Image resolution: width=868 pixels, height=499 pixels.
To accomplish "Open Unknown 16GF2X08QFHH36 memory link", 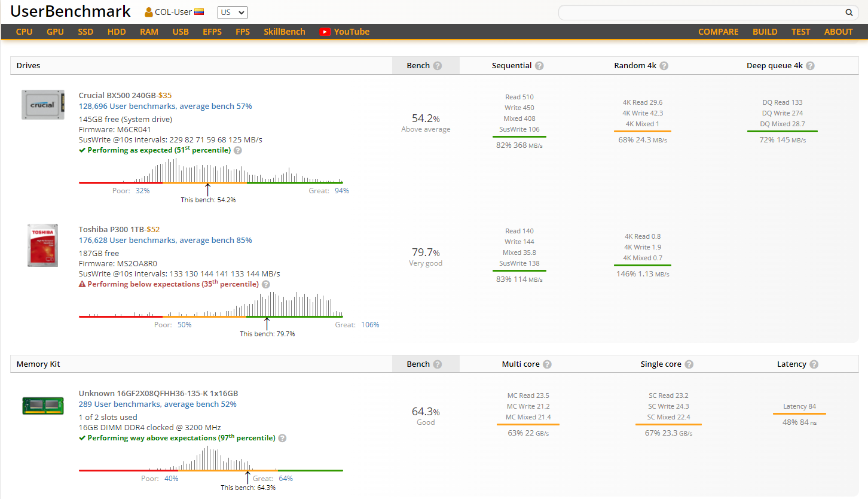I will pos(158,393).
